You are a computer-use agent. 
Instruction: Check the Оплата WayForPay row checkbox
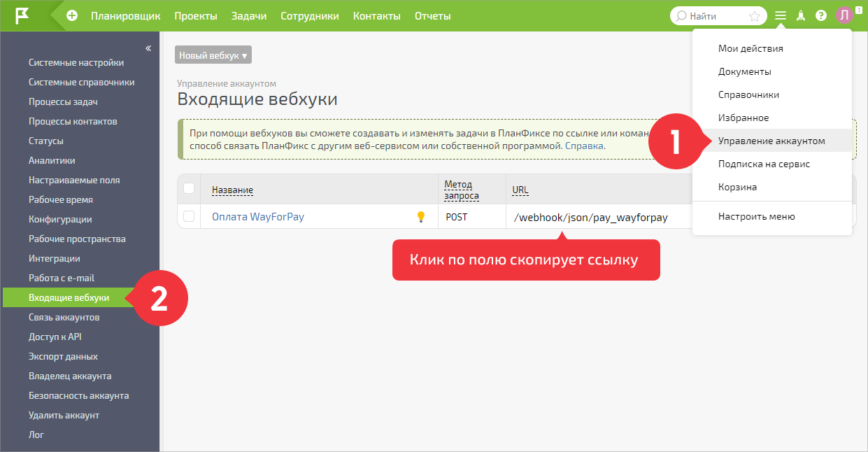pyautogui.click(x=189, y=216)
